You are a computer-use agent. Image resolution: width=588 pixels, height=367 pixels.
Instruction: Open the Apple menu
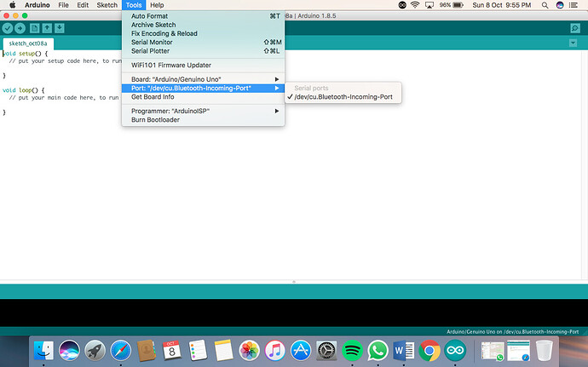coord(13,5)
